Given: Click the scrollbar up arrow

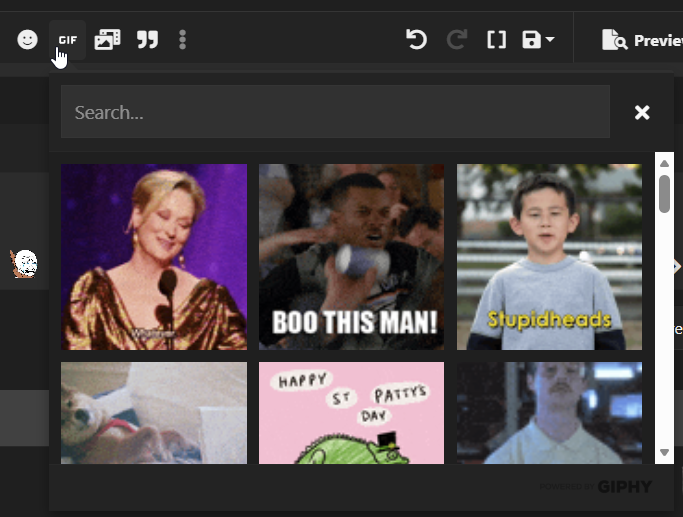Looking at the screenshot, I should [664, 164].
